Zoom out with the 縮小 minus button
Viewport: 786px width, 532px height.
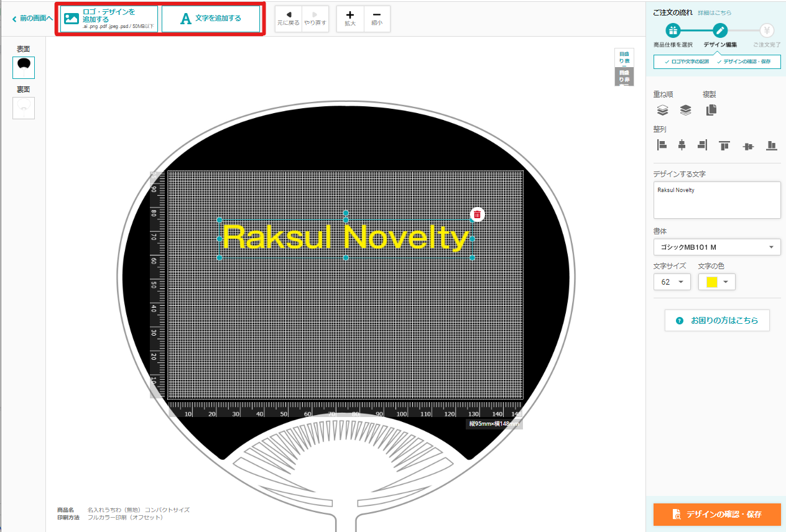[x=377, y=19]
